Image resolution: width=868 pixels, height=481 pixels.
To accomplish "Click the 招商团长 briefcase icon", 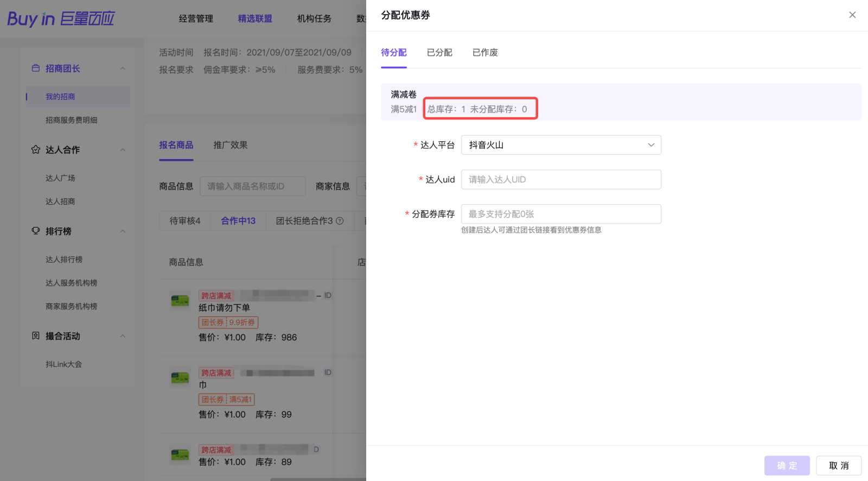I will (36, 68).
